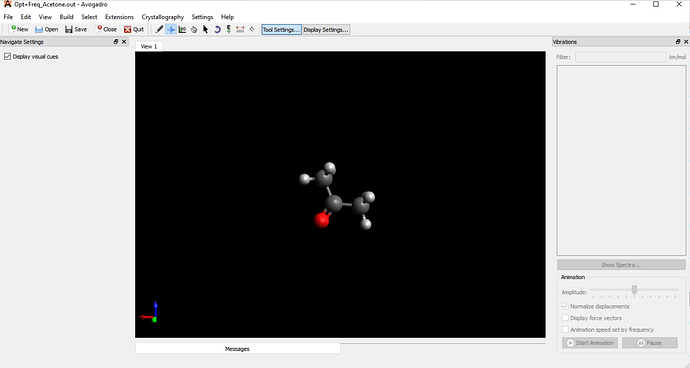This screenshot has height=368, width=690.
Task: Select the Bond Centric Manipulate tool
Action: [182, 29]
